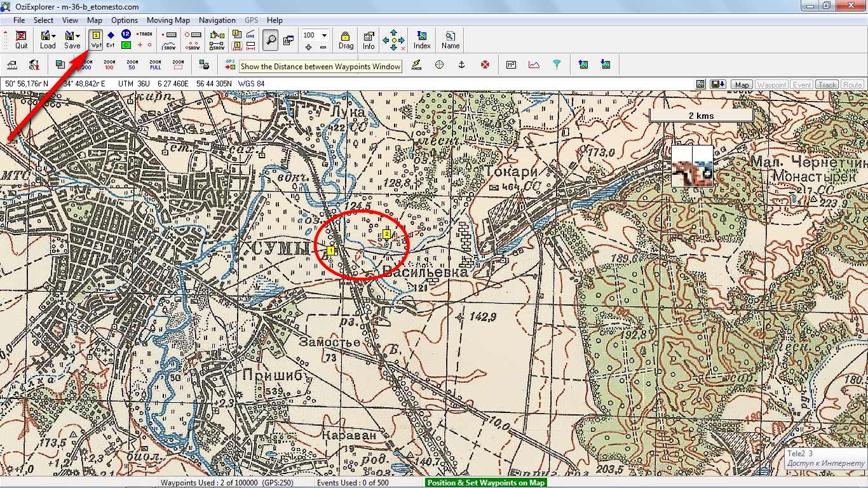The width and height of the screenshot is (868, 488).
Task: Click the M² area calculation icon
Action: pyautogui.click(x=511, y=64)
